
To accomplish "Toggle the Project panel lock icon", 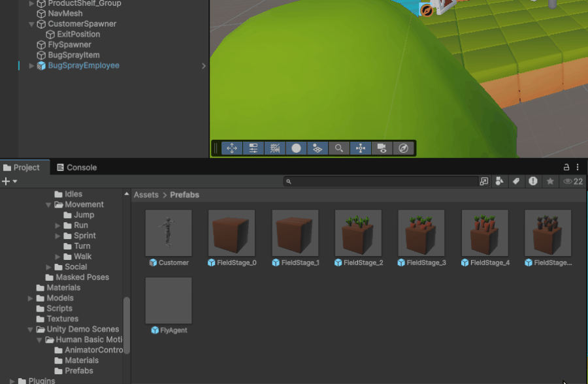I will click(x=566, y=167).
